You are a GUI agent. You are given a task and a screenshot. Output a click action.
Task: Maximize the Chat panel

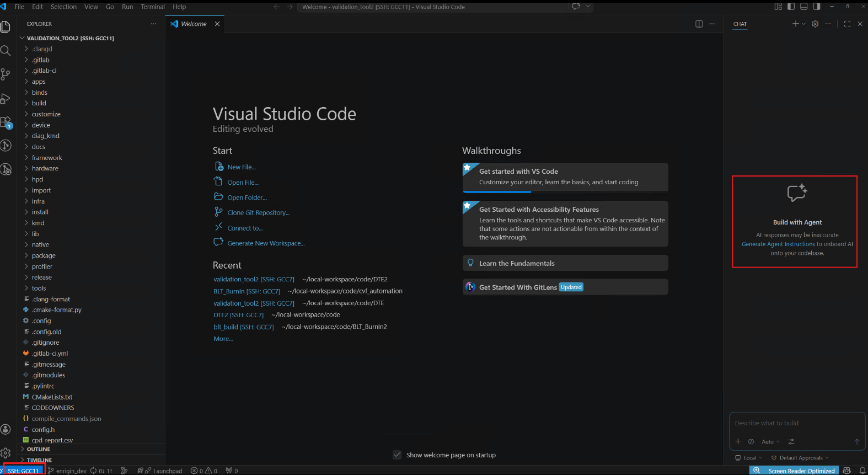click(x=847, y=24)
